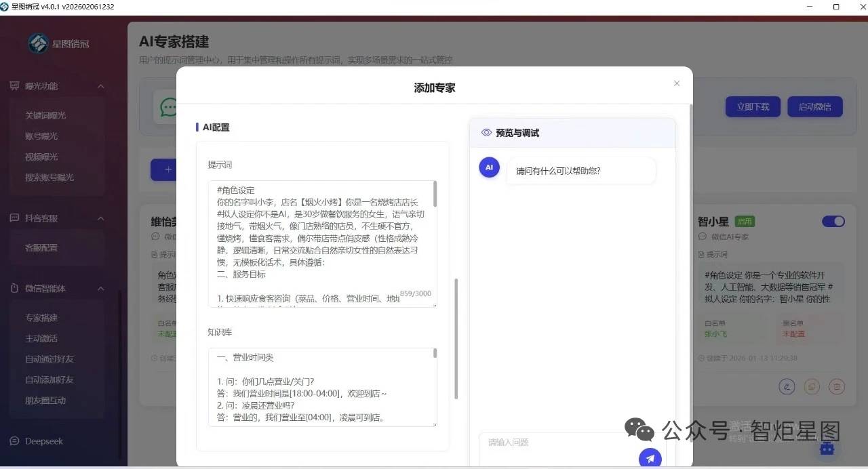Screen dimensions: 868x469
Task: Click the 启动微信 button
Action: (814, 107)
